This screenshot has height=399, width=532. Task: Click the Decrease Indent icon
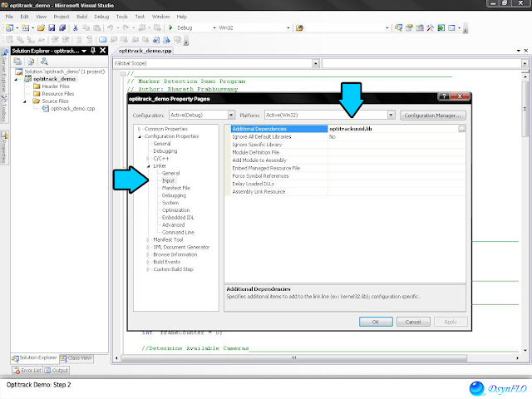pyautogui.click(x=55, y=40)
